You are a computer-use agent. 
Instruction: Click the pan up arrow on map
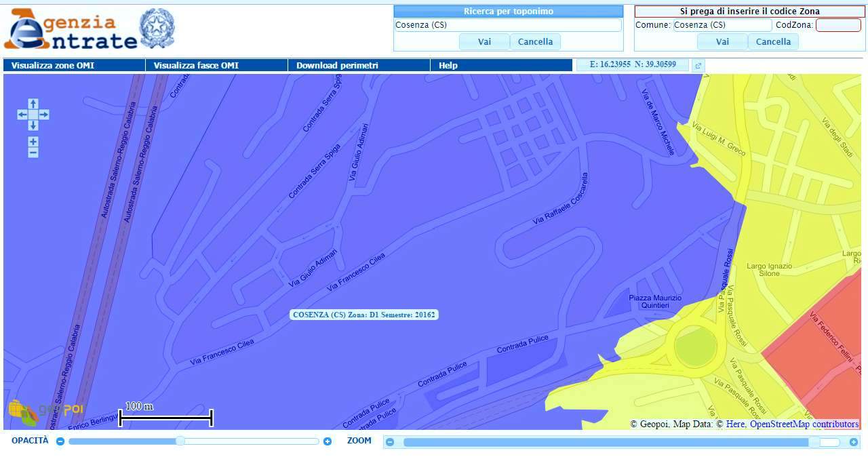(x=33, y=104)
